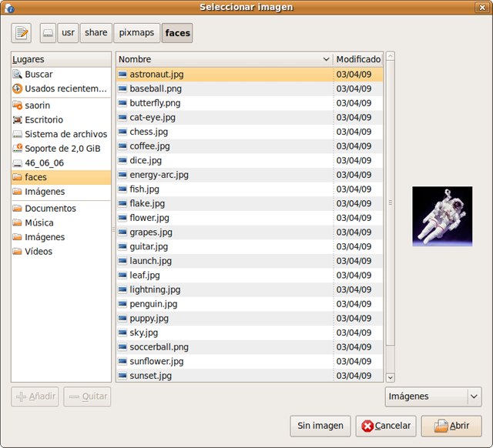The image size is (493, 448).
Task: Select Sistema de archivos in sidebar
Action: pos(65,134)
